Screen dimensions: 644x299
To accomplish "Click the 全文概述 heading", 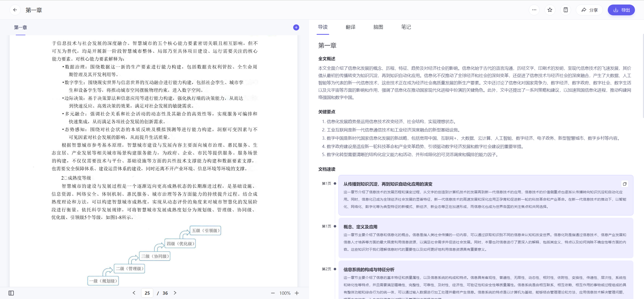I will (x=327, y=59).
